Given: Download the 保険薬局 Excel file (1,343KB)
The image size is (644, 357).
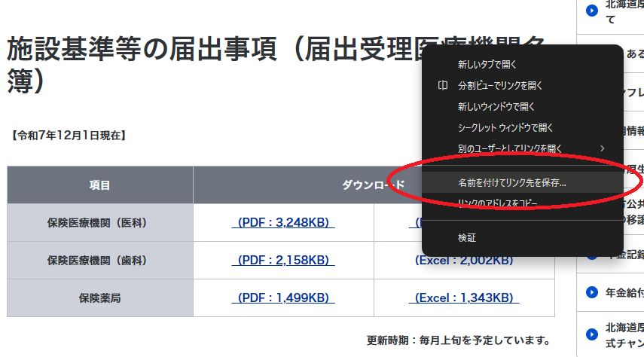Looking at the screenshot, I should click(464, 297).
